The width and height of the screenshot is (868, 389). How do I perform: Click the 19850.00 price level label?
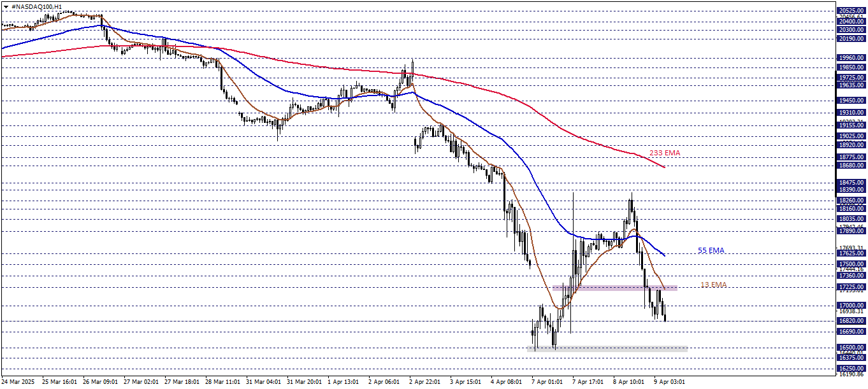852,67
